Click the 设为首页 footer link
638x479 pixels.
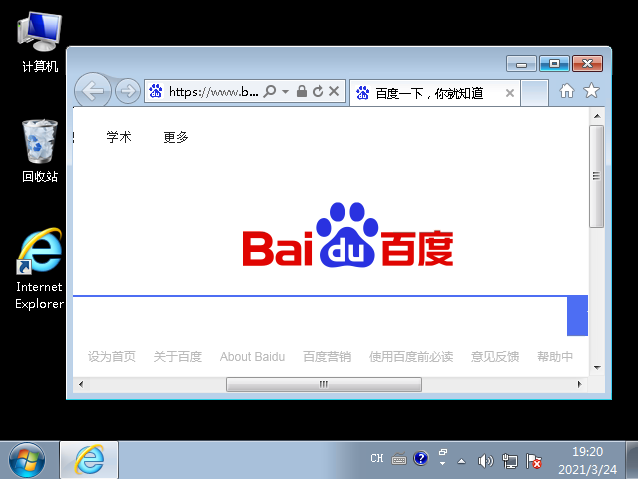[x=111, y=357]
